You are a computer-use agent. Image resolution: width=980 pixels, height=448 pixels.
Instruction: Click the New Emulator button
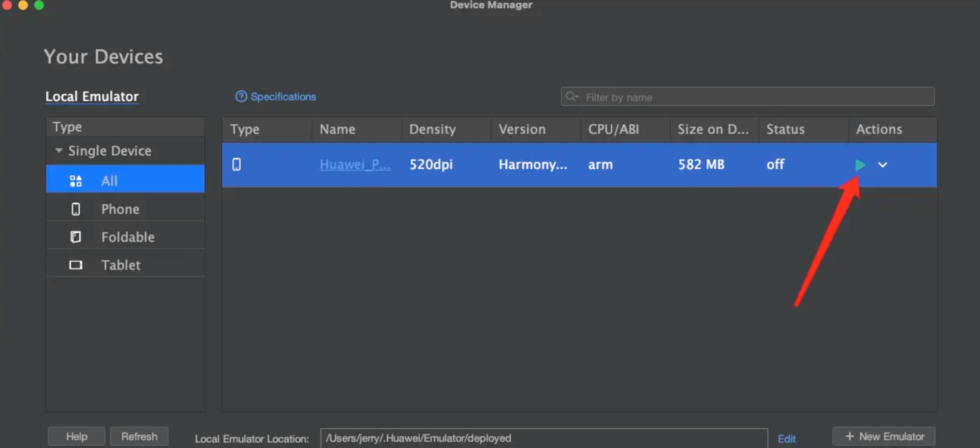tap(884, 437)
